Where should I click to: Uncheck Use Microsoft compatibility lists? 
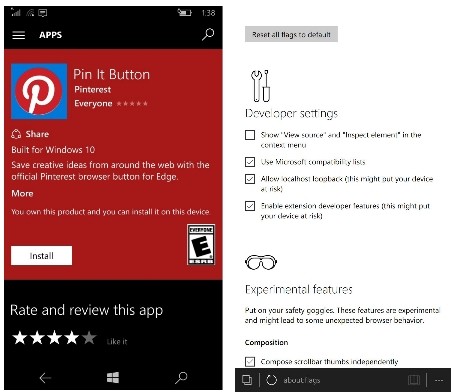pyautogui.click(x=250, y=162)
